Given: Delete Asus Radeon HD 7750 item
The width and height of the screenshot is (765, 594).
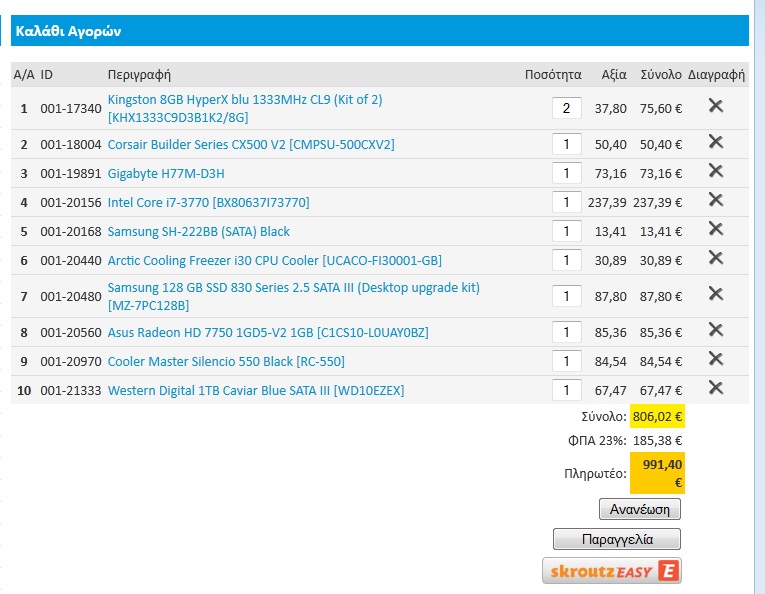Looking at the screenshot, I should pos(715,330).
